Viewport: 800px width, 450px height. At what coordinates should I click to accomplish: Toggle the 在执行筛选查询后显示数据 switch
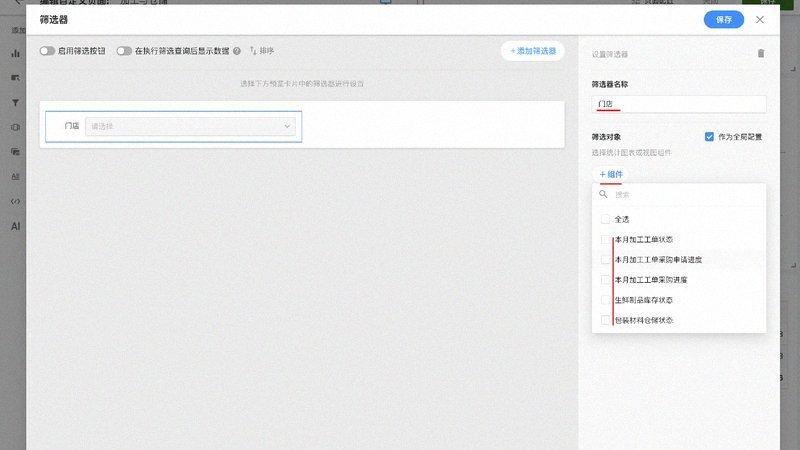124,51
